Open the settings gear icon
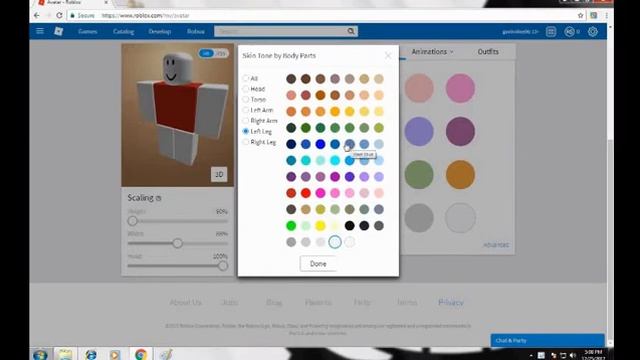The image size is (640, 360). point(593,31)
